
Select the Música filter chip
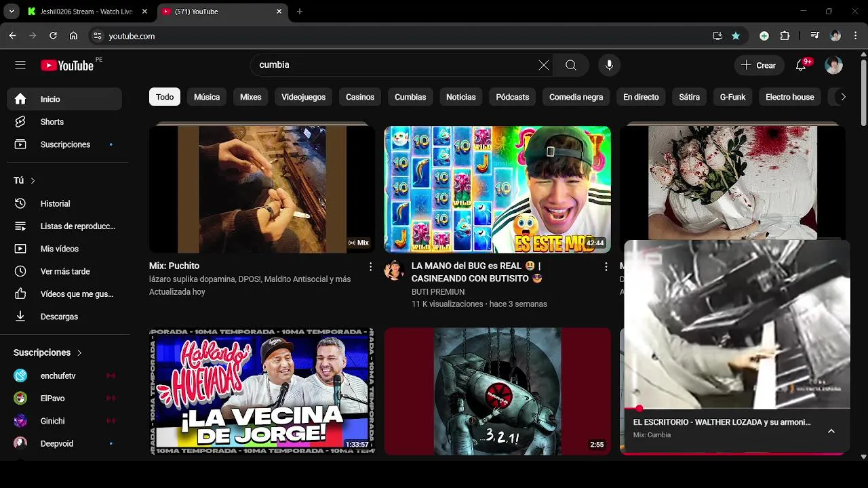[207, 97]
